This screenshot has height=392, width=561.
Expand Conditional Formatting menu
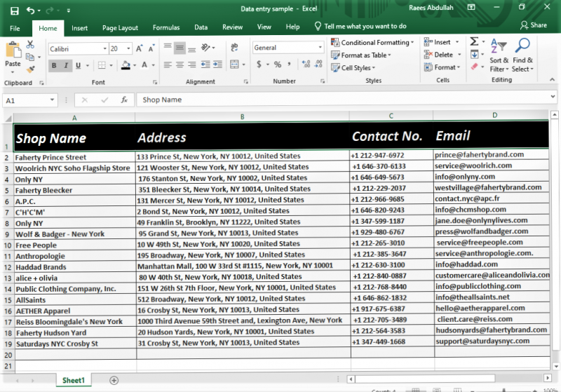click(x=372, y=42)
